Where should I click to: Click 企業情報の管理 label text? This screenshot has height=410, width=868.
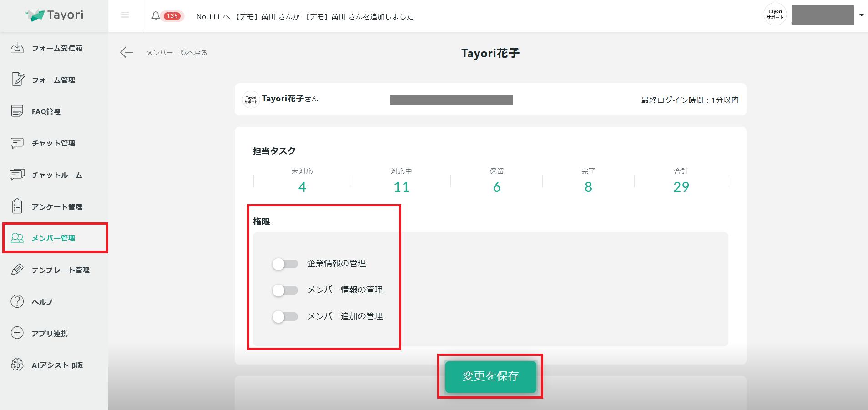(337, 264)
